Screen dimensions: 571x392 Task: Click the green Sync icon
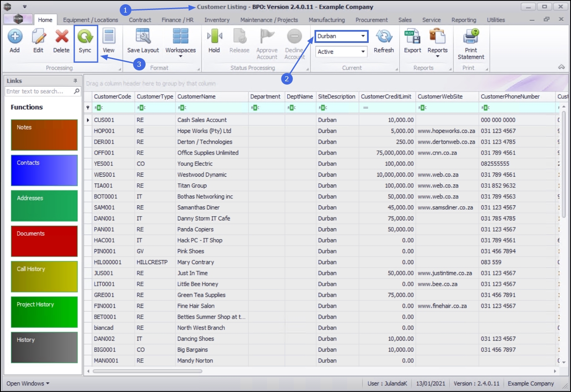tap(85, 37)
